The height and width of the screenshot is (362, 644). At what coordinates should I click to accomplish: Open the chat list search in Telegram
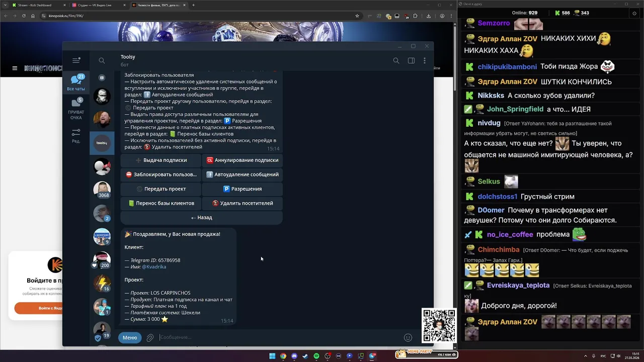coord(102,60)
